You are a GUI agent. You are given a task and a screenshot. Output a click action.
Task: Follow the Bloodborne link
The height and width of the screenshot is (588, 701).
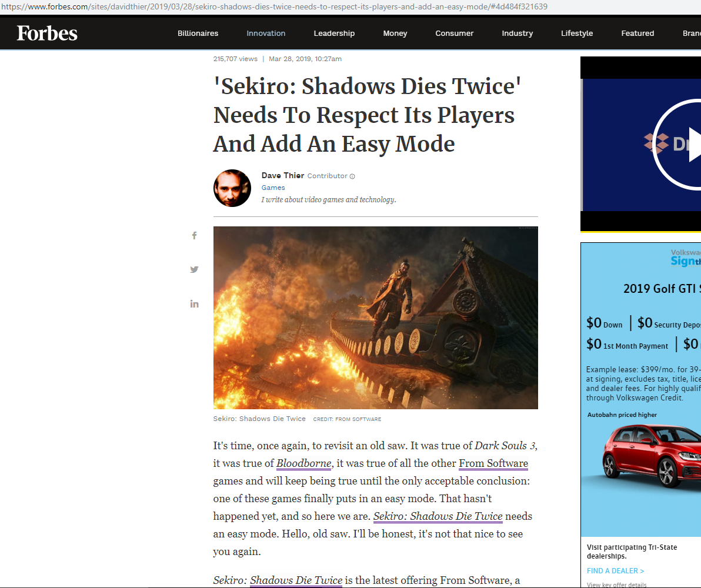pyautogui.click(x=303, y=463)
